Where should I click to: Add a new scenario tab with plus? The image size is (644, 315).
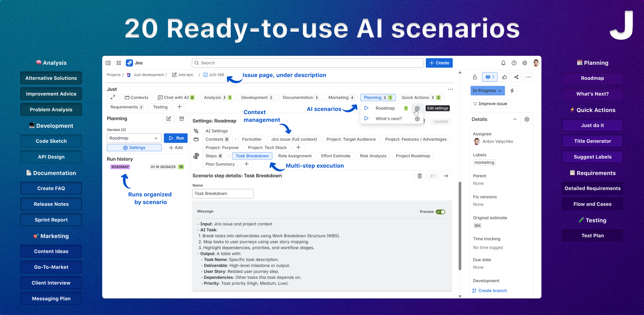point(179,107)
